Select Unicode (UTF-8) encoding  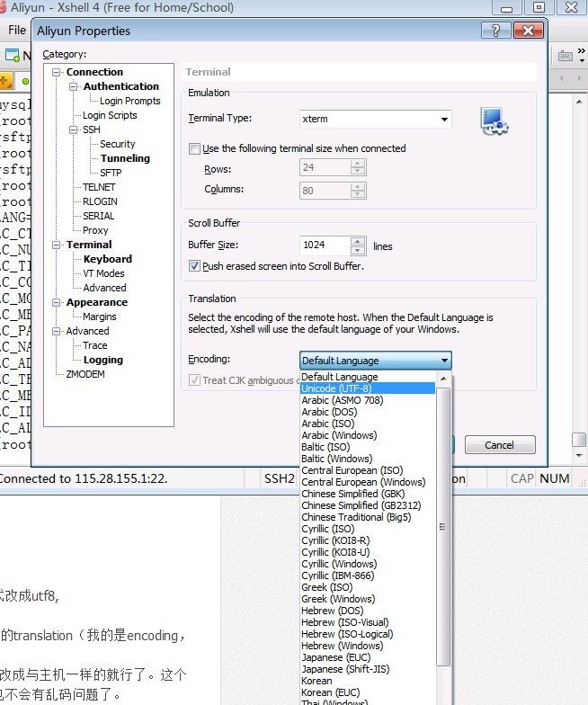[x=367, y=388]
